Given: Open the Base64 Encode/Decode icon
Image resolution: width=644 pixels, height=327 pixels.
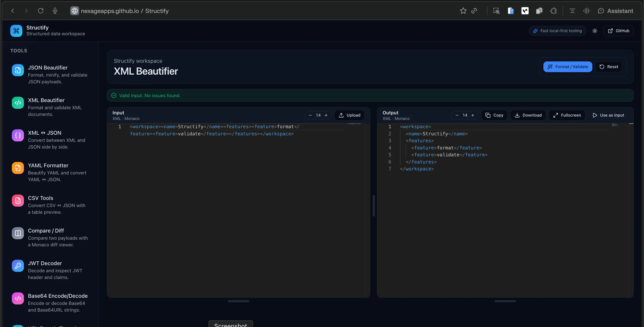Looking at the screenshot, I should (18, 298).
